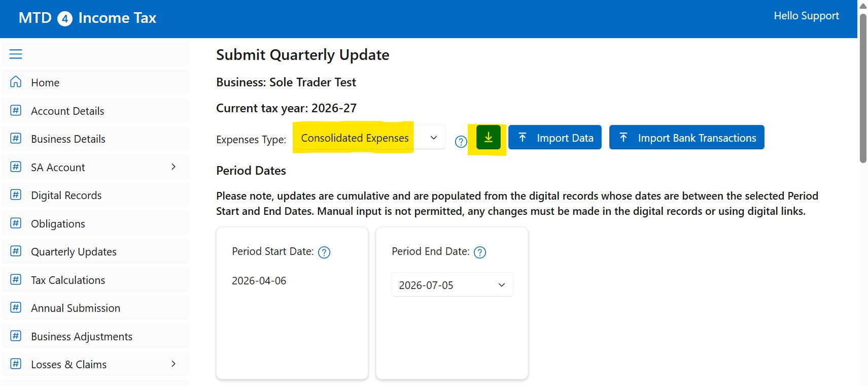
Task: Open the Expenses Type dropdown
Action: [x=369, y=138]
